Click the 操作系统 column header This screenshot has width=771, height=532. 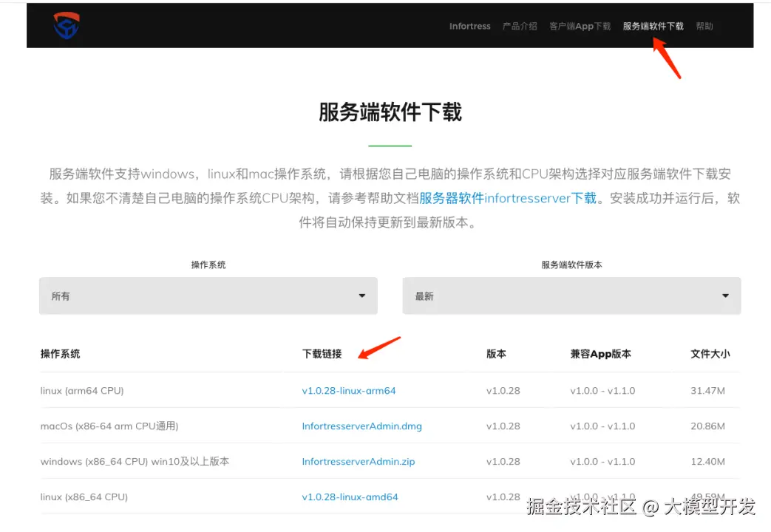(x=60, y=354)
